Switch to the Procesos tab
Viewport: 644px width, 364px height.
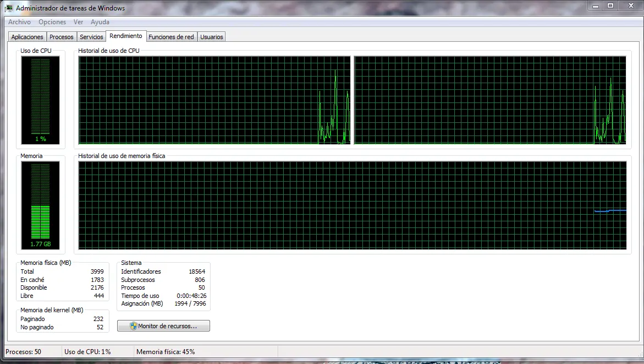tap(61, 37)
